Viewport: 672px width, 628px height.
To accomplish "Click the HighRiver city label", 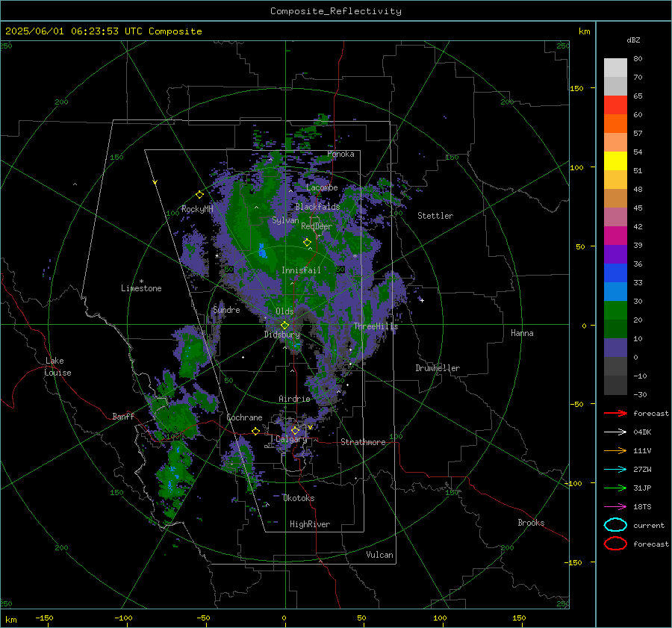I will coord(310,524).
